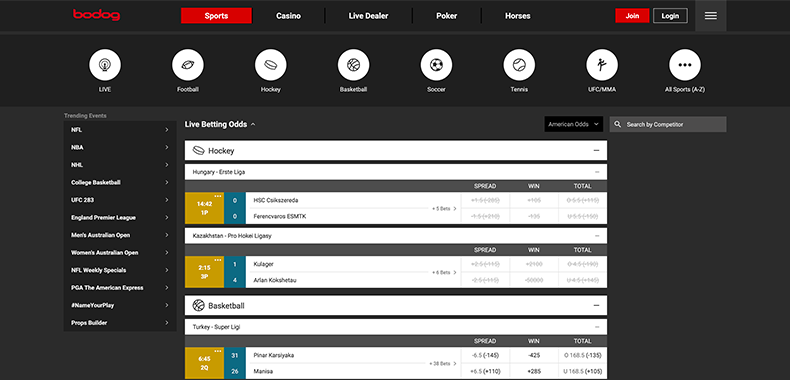790x380 pixels.
Task: Open the UFC/MMA fighter icon
Action: [602, 65]
